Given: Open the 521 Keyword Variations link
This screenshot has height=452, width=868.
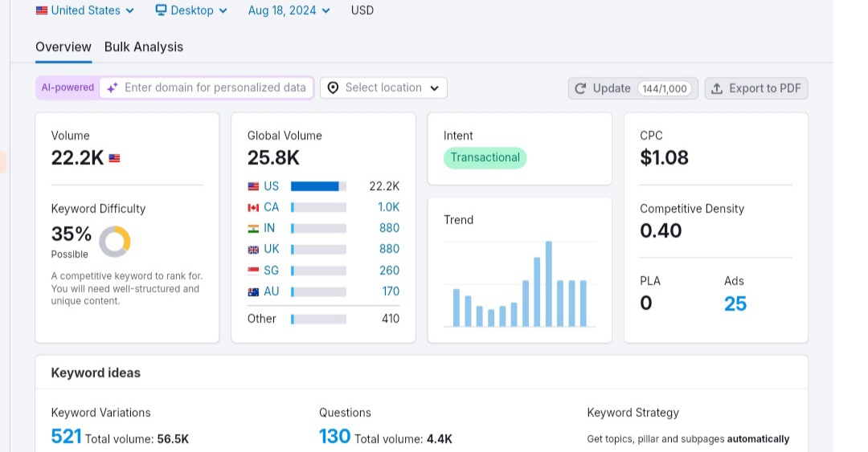Looking at the screenshot, I should coord(66,437).
